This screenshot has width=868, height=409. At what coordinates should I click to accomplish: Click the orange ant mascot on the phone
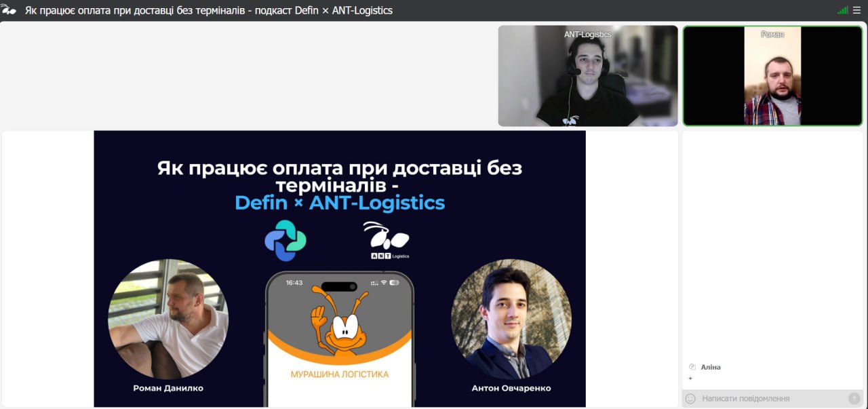pyautogui.click(x=338, y=320)
